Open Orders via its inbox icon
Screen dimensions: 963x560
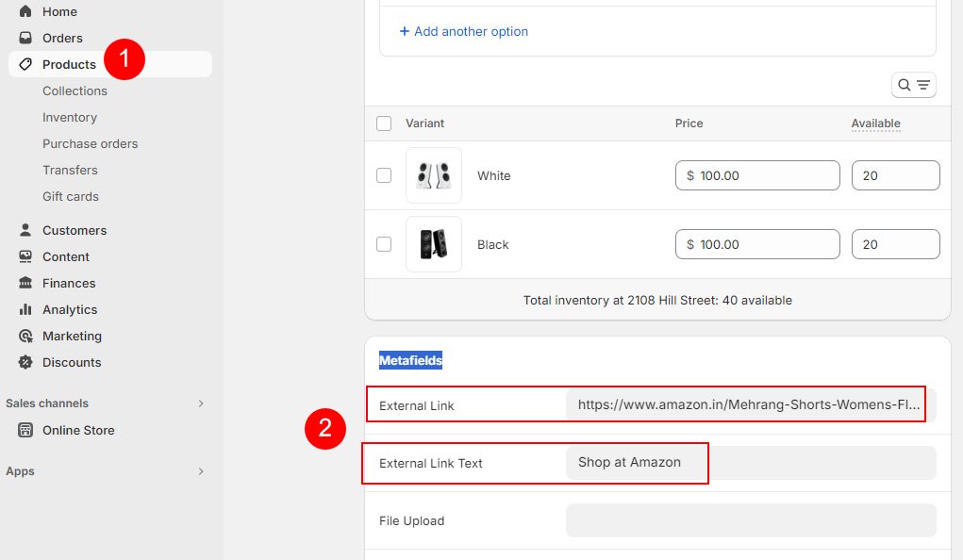click(25, 38)
